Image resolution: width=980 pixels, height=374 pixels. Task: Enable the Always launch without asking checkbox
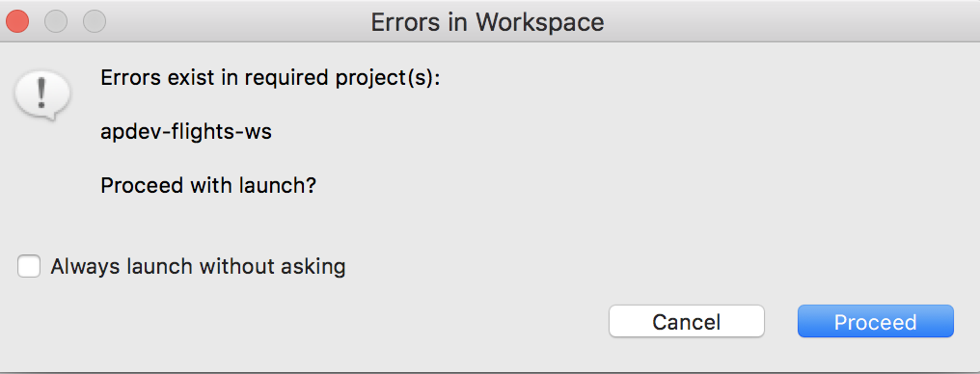(x=29, y=267)
